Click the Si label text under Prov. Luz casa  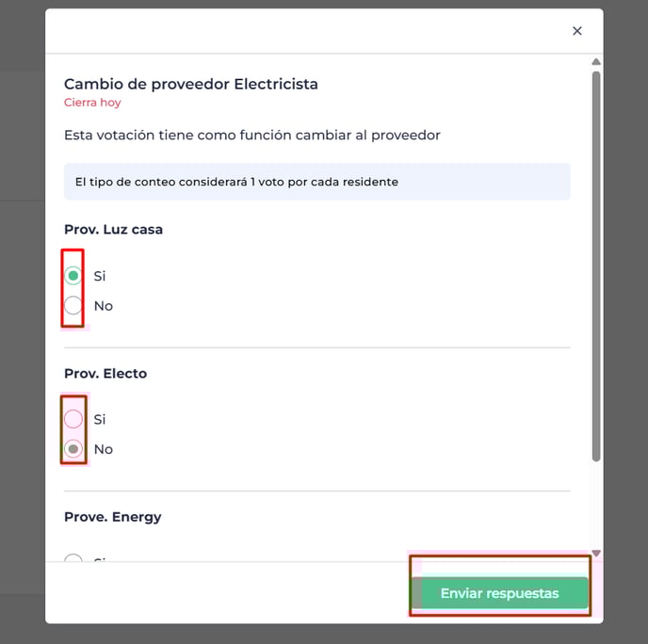pos(100,276)
